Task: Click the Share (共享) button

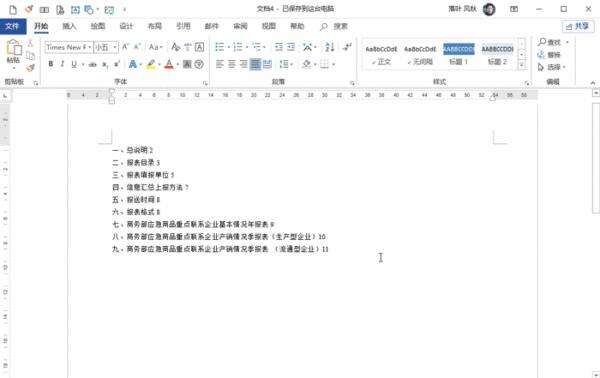Action: point(577,26)
